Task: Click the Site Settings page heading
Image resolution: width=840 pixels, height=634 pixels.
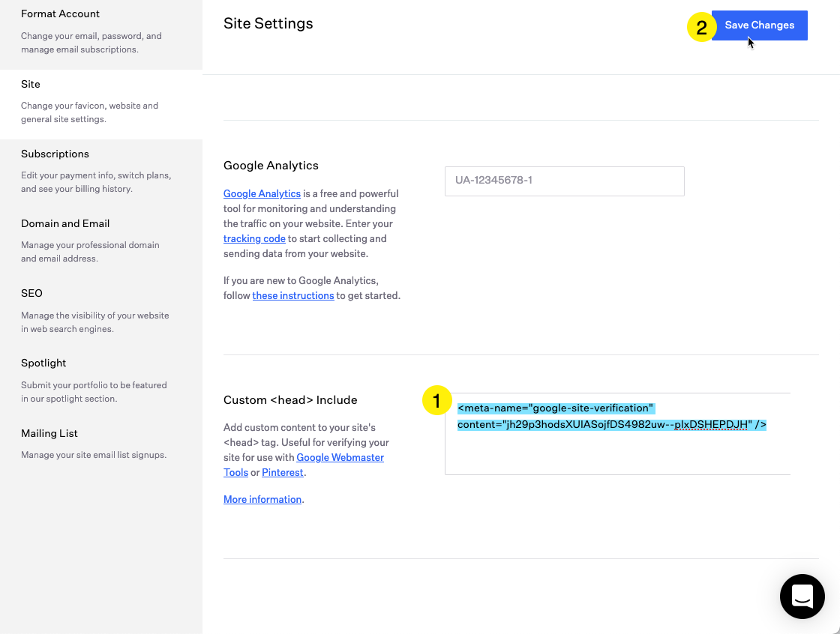Action: 268,24
